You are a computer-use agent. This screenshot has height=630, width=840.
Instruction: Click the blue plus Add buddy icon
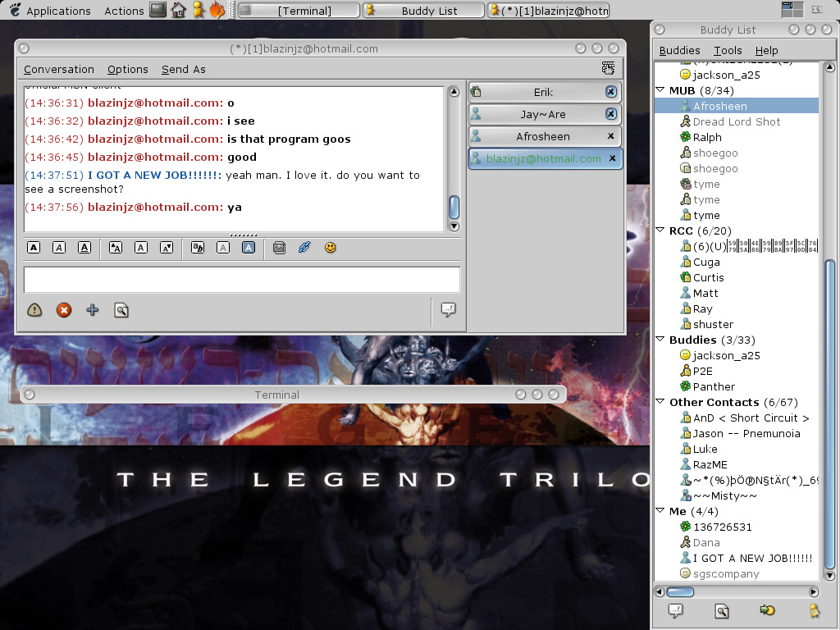pyautogui.click(x=93, y=310)
